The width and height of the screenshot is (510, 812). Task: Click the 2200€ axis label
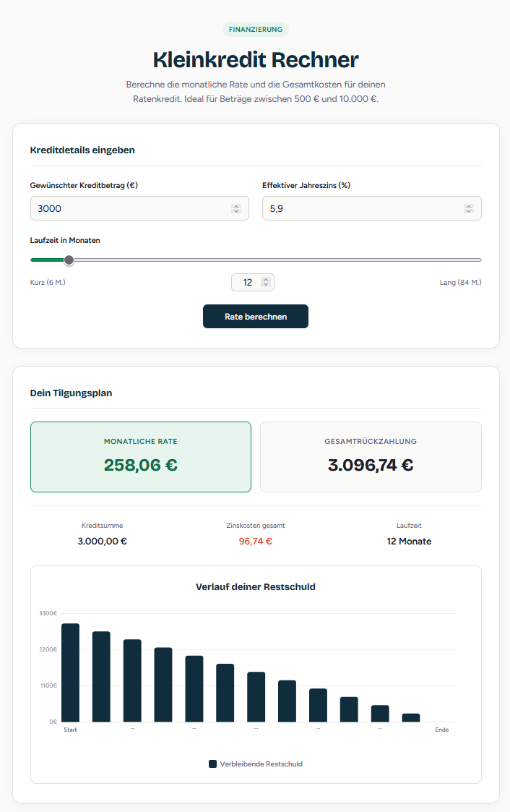(48, 649)
